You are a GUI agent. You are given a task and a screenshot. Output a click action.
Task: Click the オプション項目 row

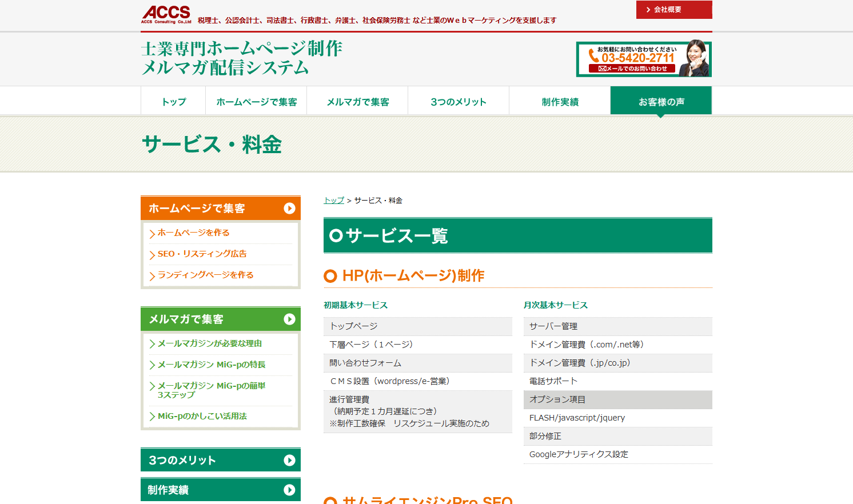pos(618,399)
